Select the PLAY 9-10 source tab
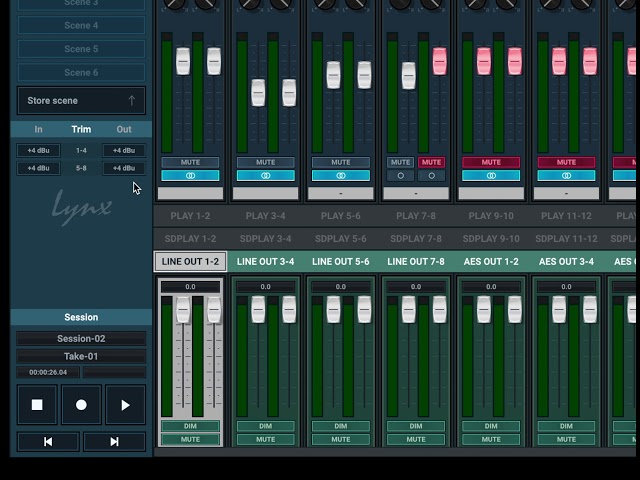 (491, 216)
